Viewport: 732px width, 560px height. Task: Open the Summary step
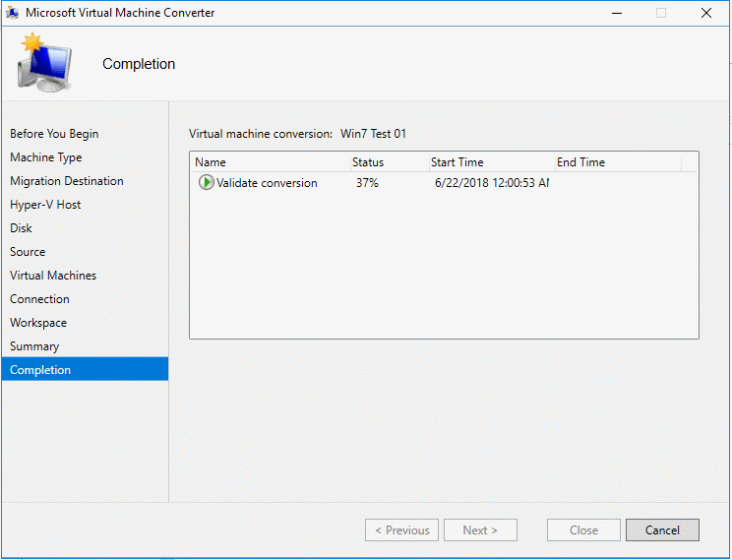(34, 346)
